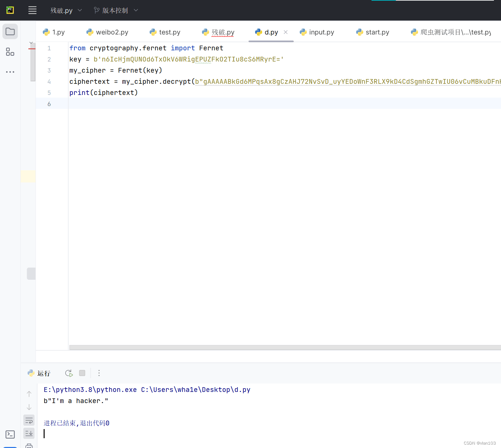Switch to the 爬虫测试项目 test.py tab
Image resolution: width=501 pixels, height=448 pixels.
(x=451, y=32)
